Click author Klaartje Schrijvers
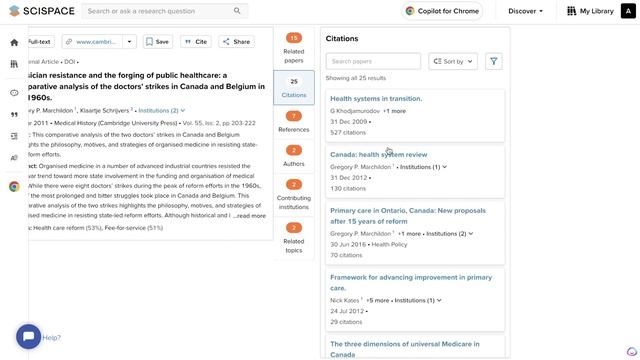Image resolution: width=640 pixels, height=360 pixels. tap(104, 111)
